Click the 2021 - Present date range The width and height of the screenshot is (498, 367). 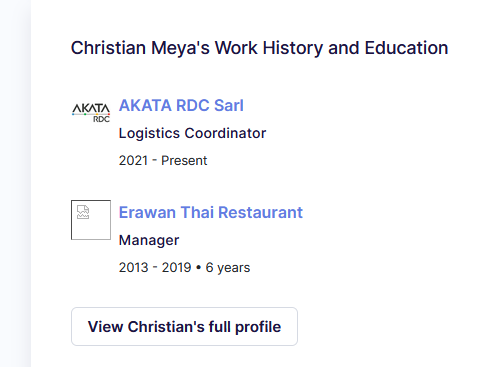point(163,161)
